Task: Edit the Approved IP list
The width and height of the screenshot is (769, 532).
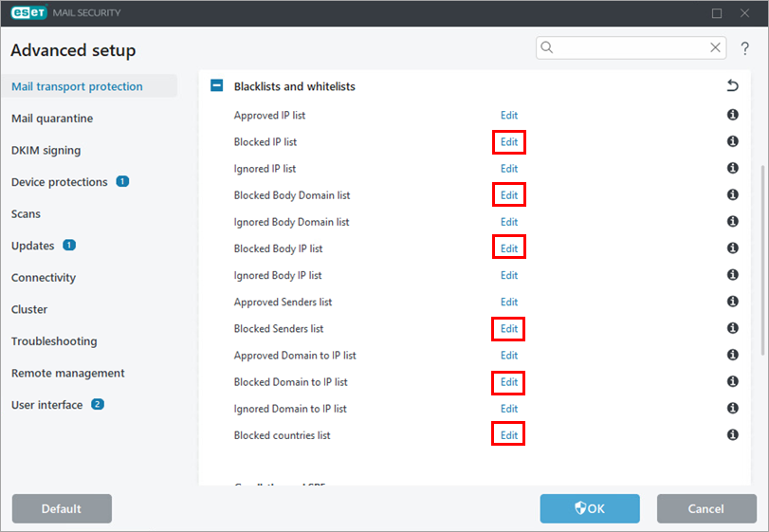Action: pos(509,116)
